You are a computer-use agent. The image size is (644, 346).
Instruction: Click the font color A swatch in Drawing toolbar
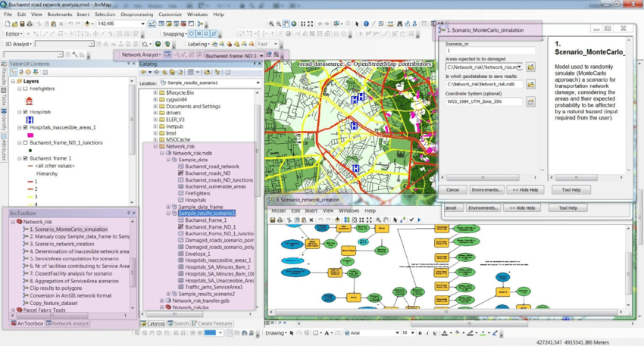(445, 333)
